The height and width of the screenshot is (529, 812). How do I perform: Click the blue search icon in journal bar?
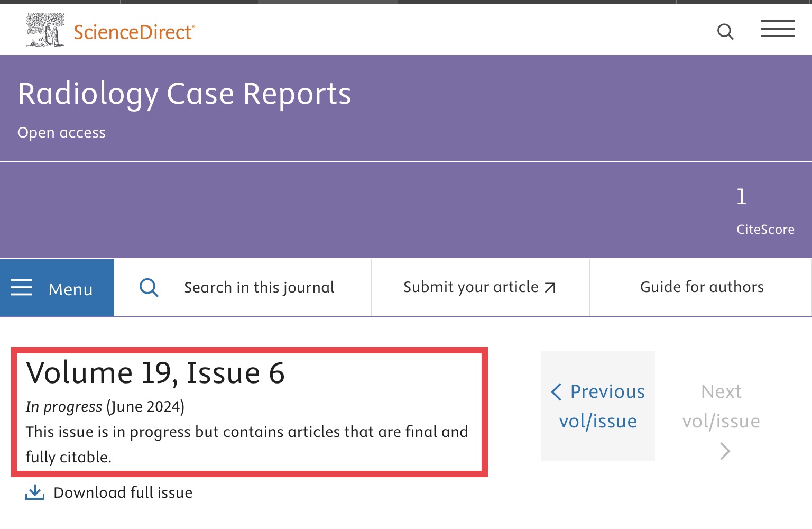pos(149,288)
